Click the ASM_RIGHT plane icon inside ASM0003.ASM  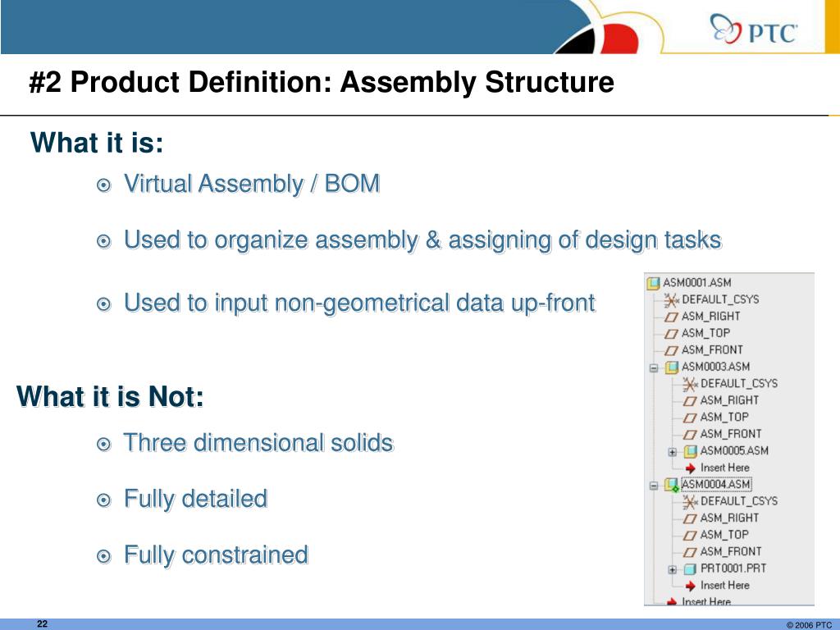coord(690,400)
